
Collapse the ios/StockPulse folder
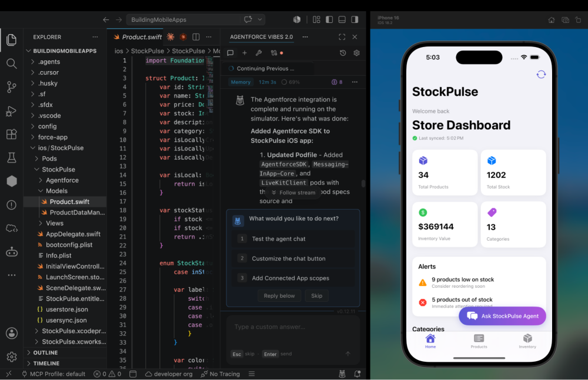61,148
